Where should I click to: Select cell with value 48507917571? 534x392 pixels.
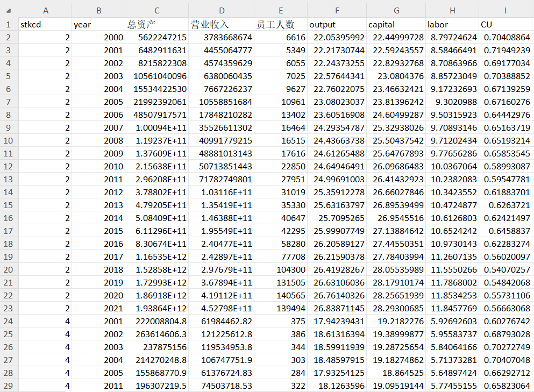click(156, 115)
